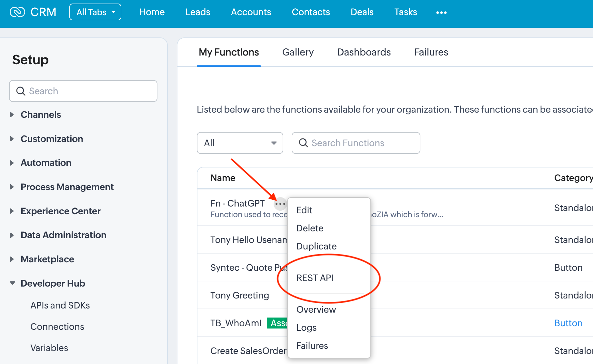Switch to the Gallery tab
This screenshot has height=364, width=593.
point(298,52)
